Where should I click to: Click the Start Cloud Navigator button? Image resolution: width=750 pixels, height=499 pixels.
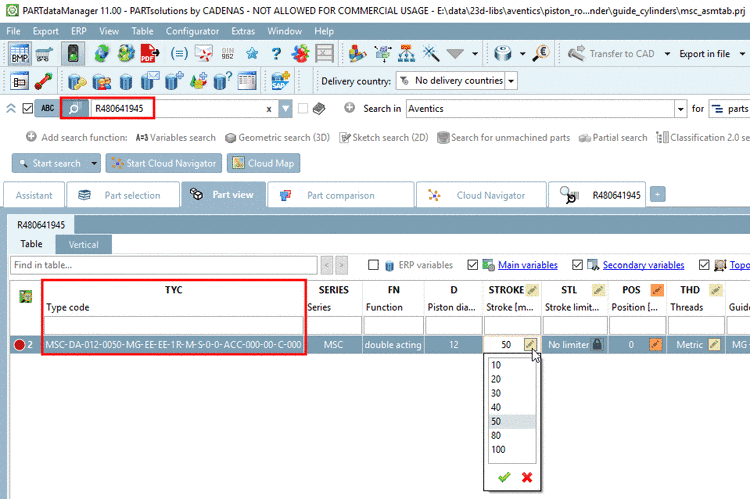click(164, 164)
